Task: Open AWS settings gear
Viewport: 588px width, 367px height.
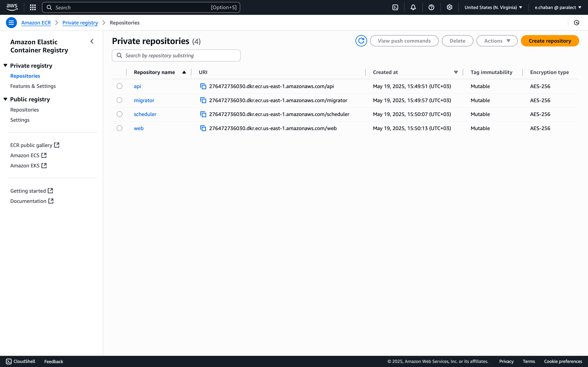Action: [x=449, y=7]
